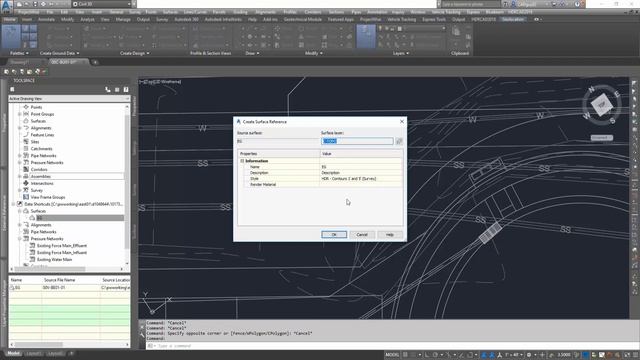Click the AutoCAD application menu logo
This screenshot has width=640, height=360.
point(6,6)
